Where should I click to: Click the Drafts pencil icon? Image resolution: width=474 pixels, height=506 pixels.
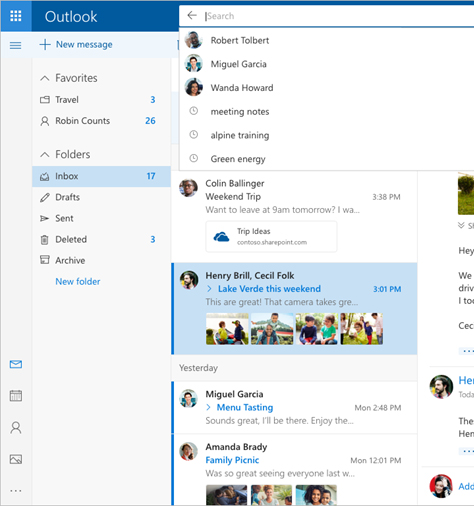pyautogui.click(x=45, y=197)
